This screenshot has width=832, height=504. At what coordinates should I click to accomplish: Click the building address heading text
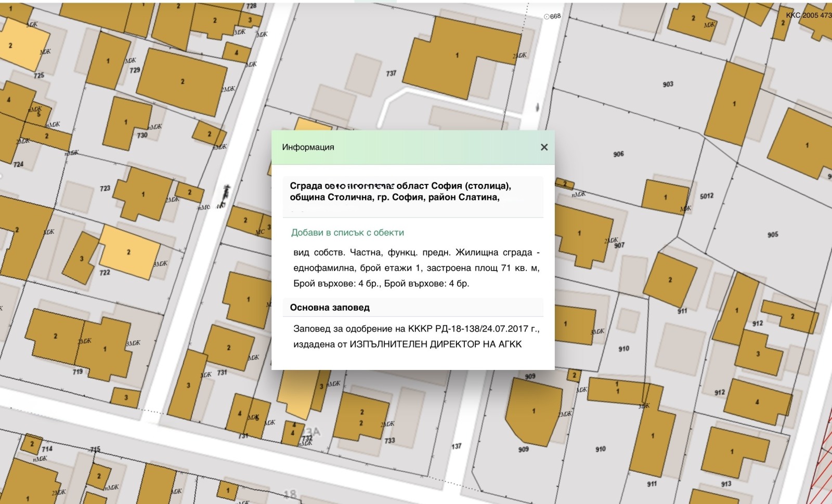400,191
